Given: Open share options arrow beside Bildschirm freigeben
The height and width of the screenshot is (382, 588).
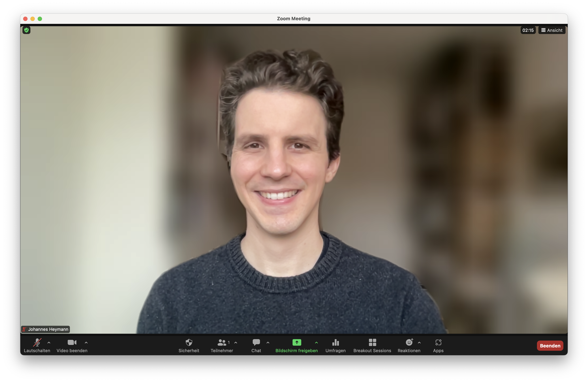Looking at the screenshot, I should click(316, 343).
